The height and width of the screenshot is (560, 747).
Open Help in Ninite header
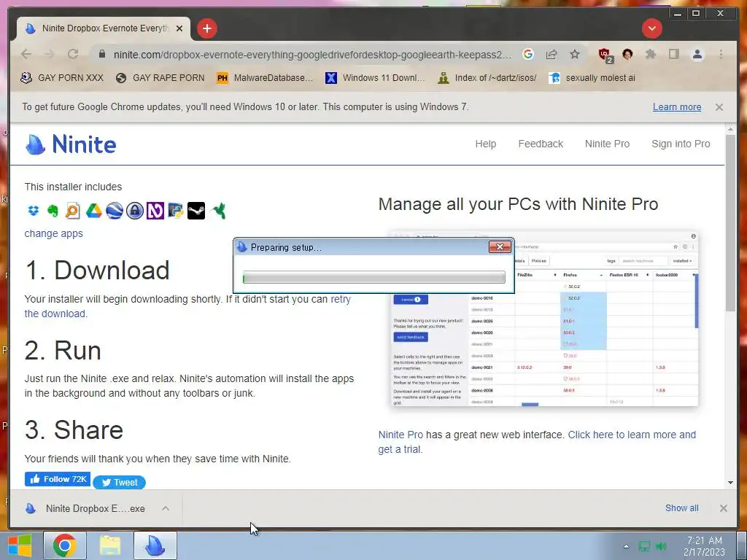click(485, 144)
